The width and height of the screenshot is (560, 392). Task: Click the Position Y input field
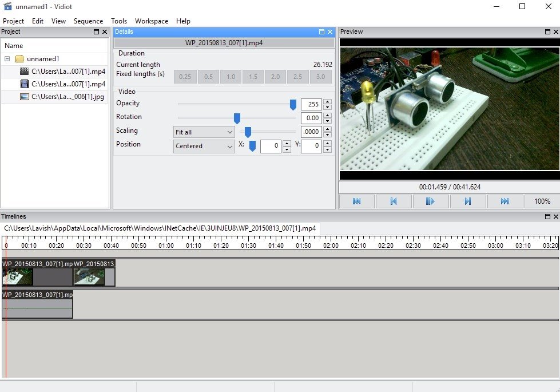(x=311, y=146)
